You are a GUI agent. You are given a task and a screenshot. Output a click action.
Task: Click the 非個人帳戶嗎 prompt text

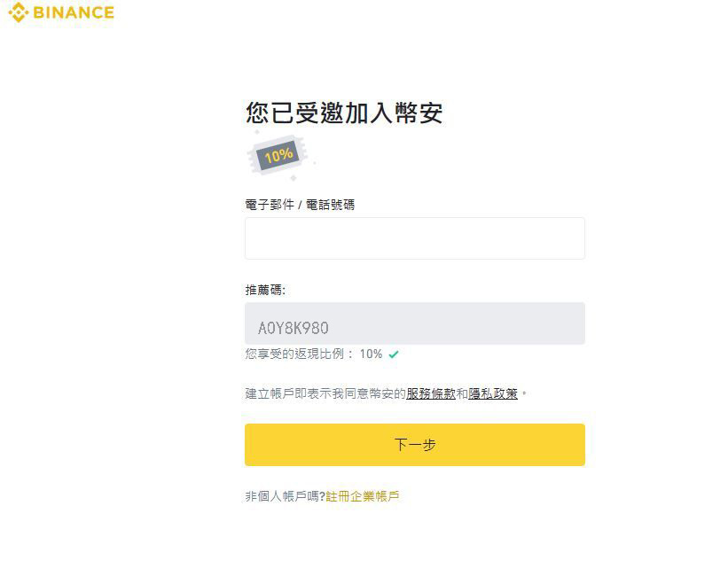tap(284, 496)
